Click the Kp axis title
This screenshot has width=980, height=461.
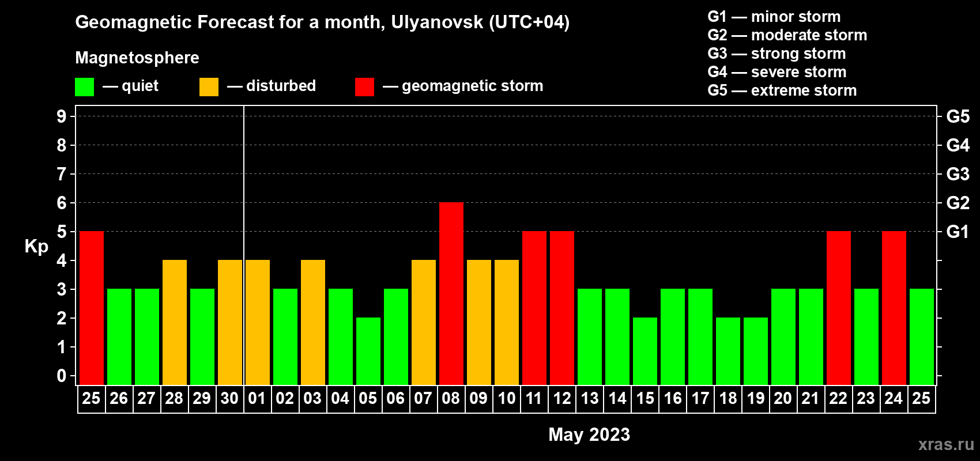click(36, 247)
